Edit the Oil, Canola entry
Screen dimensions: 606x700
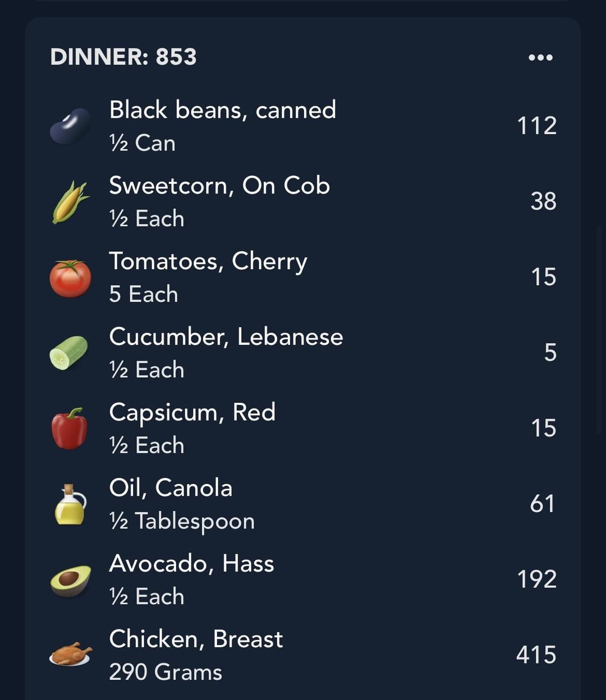[303, 504]
